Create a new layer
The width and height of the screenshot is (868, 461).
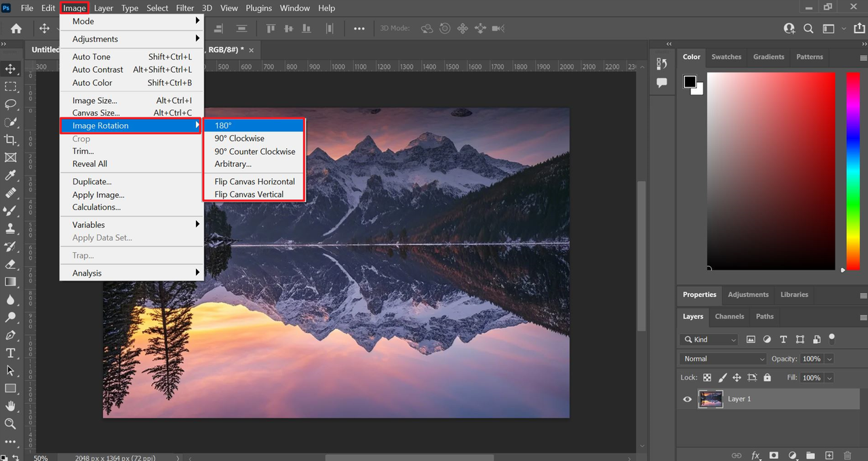tap(829, 456)
